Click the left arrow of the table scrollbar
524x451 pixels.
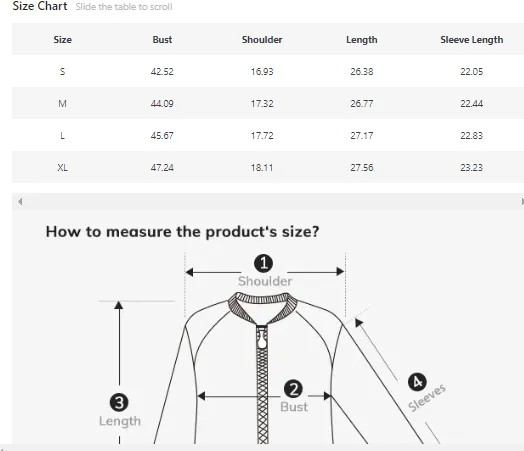(20, 201)
